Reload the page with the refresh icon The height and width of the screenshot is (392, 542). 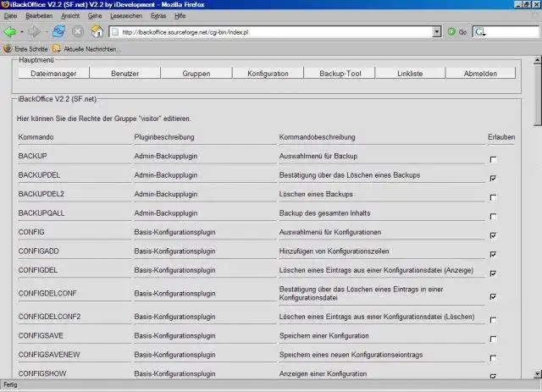(x=59, y=31)
